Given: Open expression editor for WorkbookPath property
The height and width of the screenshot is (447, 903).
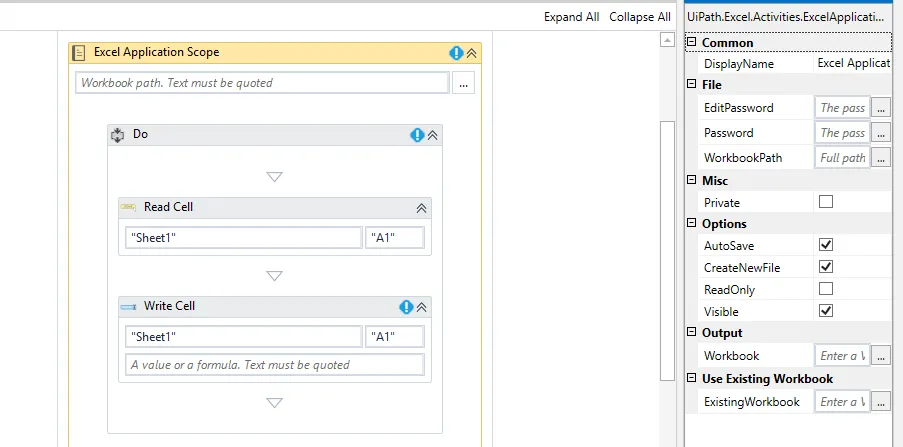Looking at the screenshot, I should click(881, 157).
